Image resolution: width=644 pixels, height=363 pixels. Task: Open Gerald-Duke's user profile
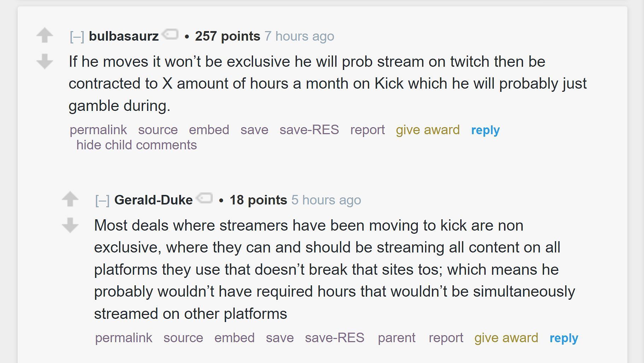(153, 200)
